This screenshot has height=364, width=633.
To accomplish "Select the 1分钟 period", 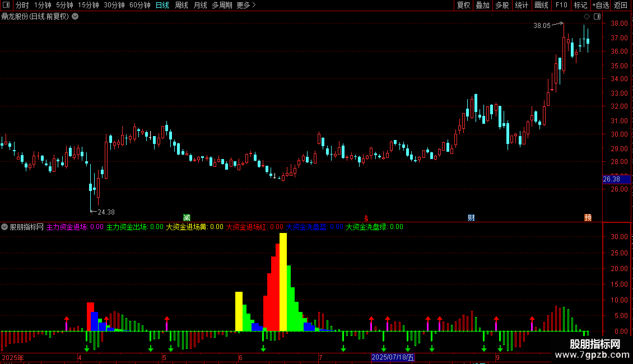I will click(43, 5).
